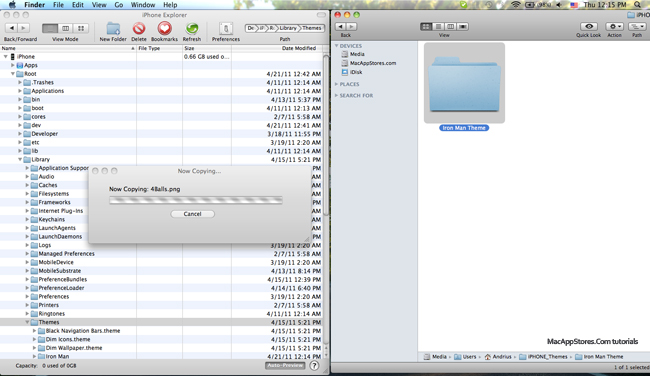The width and height of the screenshot is (650, 376).
Task: Go back in iPhone Explorer toolbar
Action: tap(12, 28)
